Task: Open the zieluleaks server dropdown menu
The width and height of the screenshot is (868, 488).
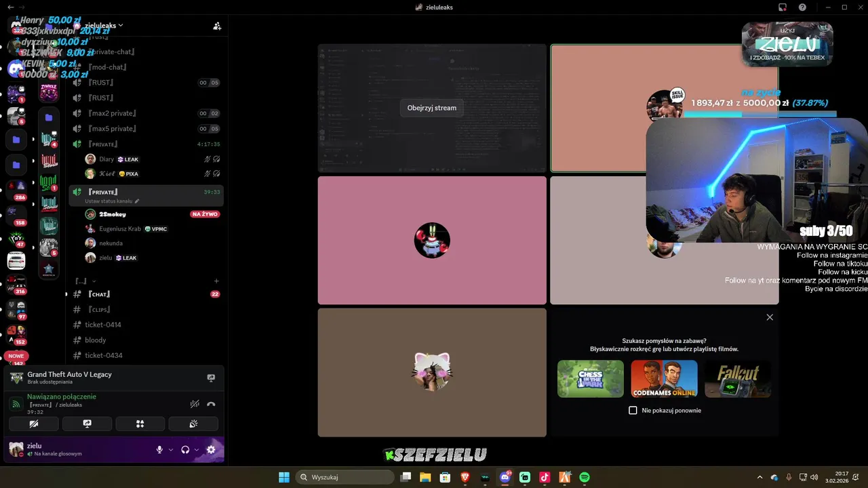Action: click(103, 25)
